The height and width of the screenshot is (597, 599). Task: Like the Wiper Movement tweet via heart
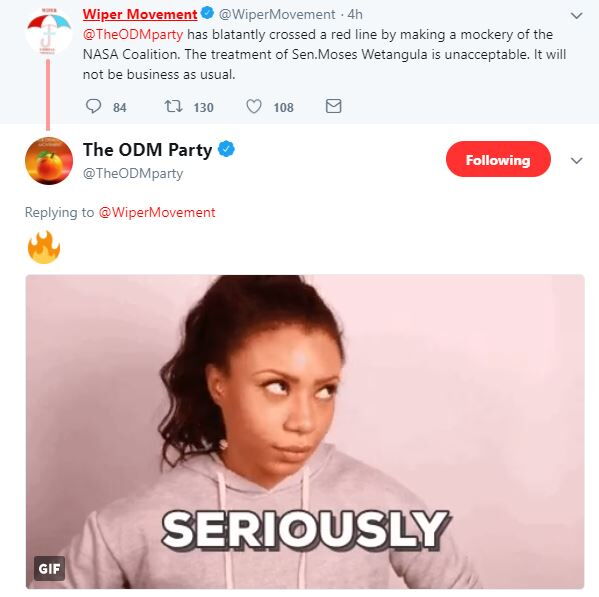[254, 106]
